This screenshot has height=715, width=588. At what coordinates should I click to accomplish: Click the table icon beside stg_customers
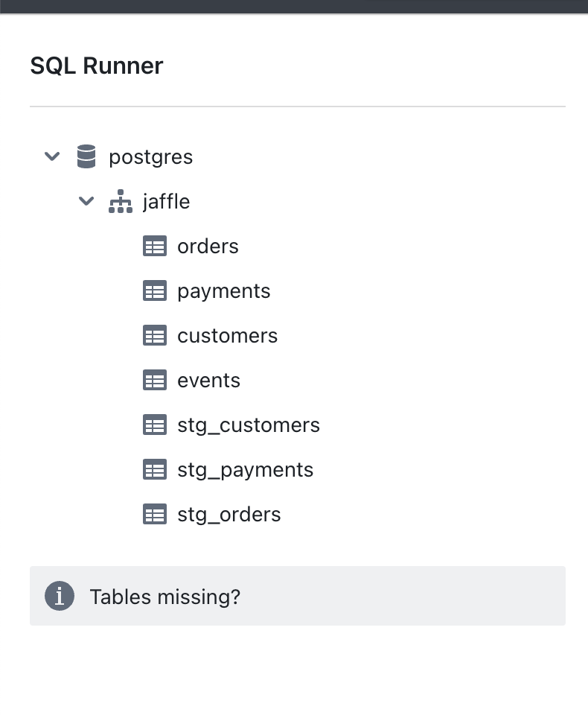155,425
